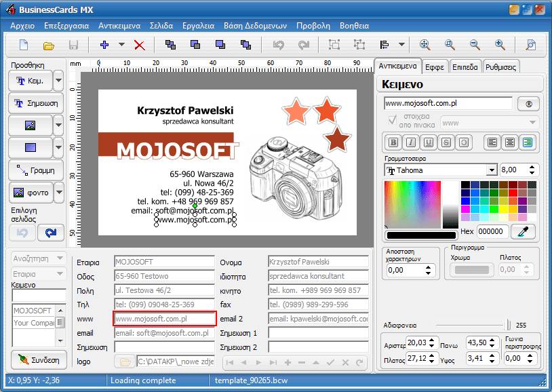The image size is (552, 392).
Task: Zoom out using the minus magnifier icon
Action: point(475,45)
